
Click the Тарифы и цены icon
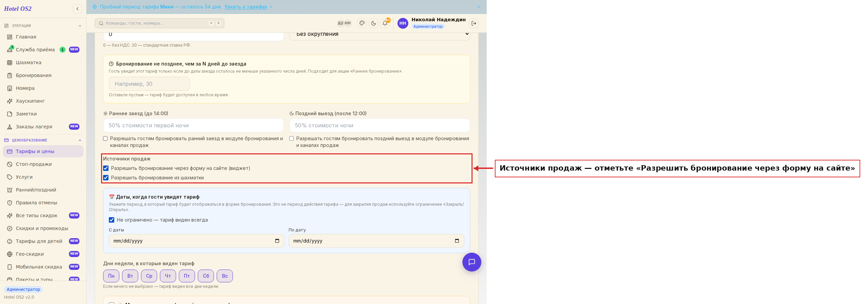(9, 151)
